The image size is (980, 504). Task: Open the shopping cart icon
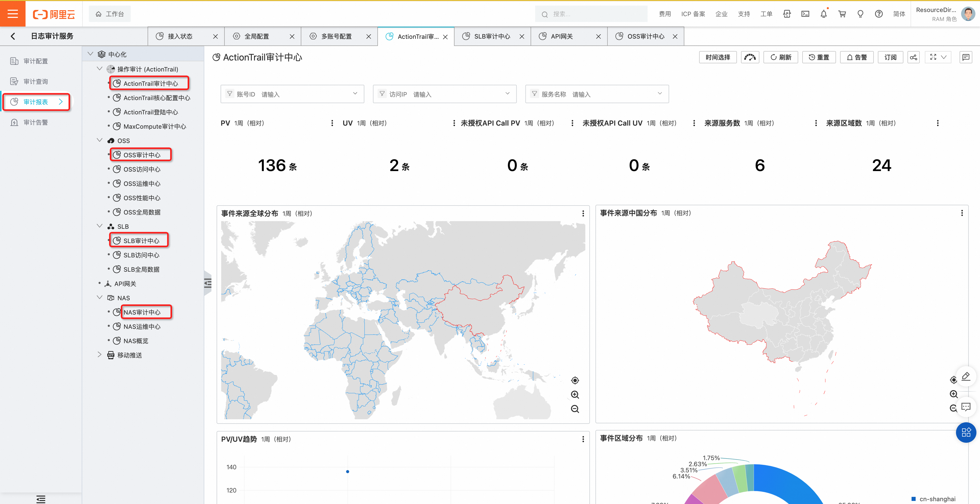[842, 14]
